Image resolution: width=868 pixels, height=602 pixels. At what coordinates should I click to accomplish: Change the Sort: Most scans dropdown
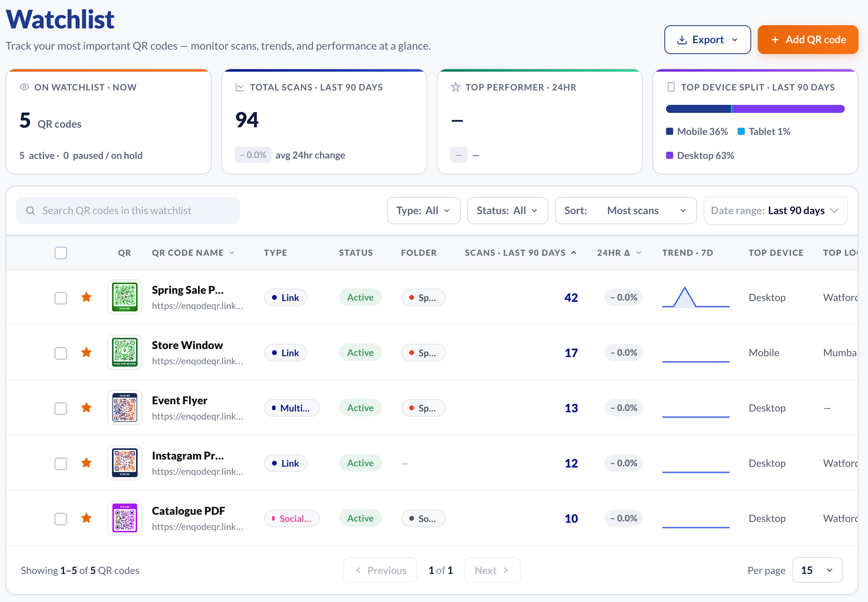[626, 211]
